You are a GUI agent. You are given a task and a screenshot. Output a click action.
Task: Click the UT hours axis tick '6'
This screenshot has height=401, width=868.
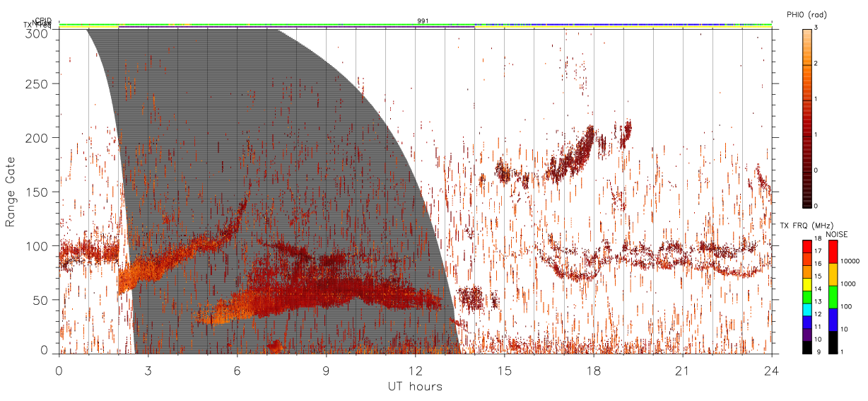pos(237,370)
